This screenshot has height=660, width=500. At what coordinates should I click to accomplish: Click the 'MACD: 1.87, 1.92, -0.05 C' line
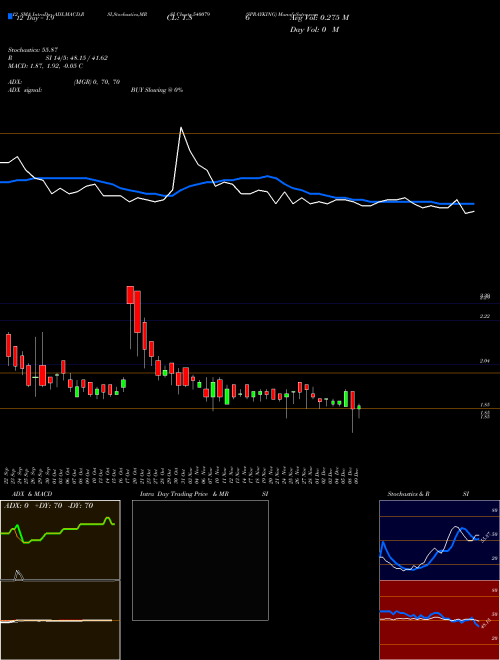pos(45,66)
